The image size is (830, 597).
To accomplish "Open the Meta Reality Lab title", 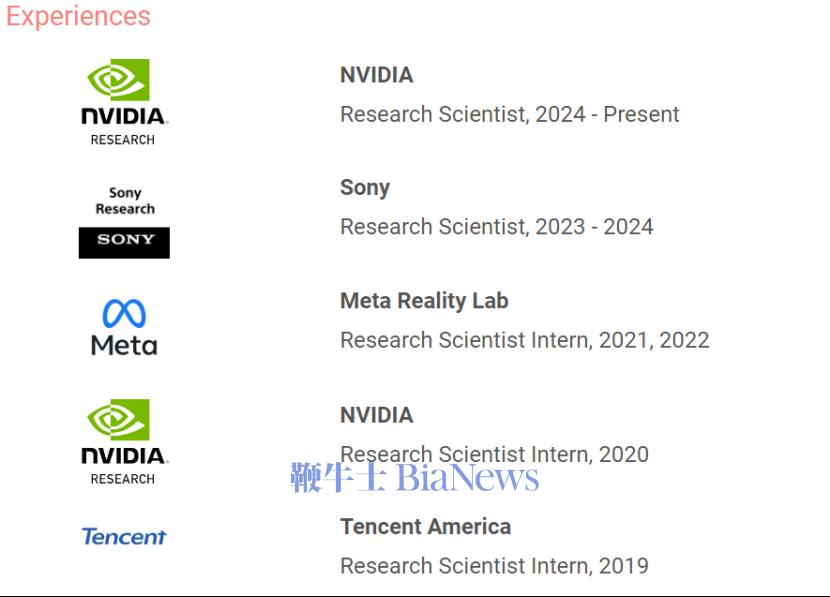I will coord(424,301).
